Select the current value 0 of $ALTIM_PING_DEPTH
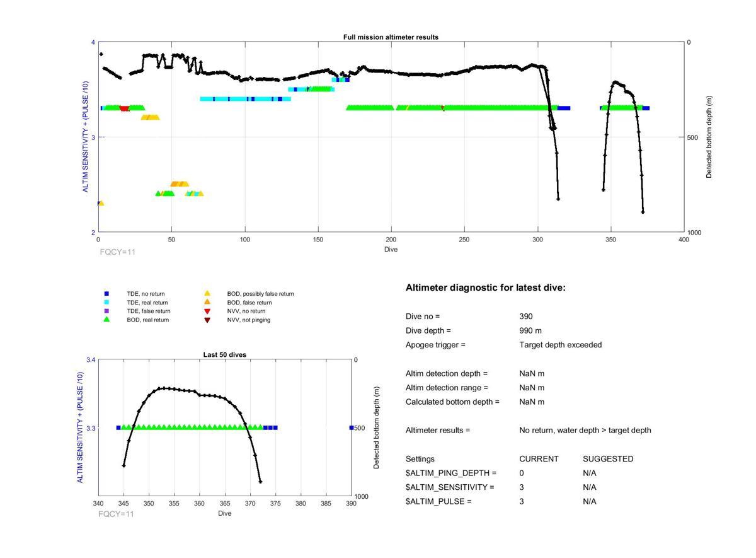This screenshot has height=558, width=756. coord(522,473)
